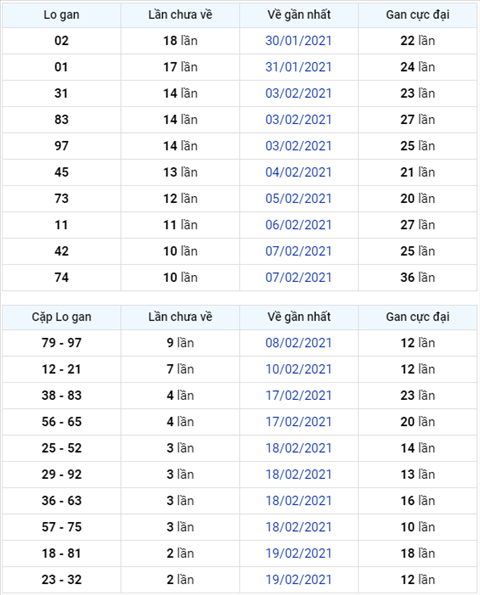Click the '36 lần' max gan cell

[x=418, y=277]
